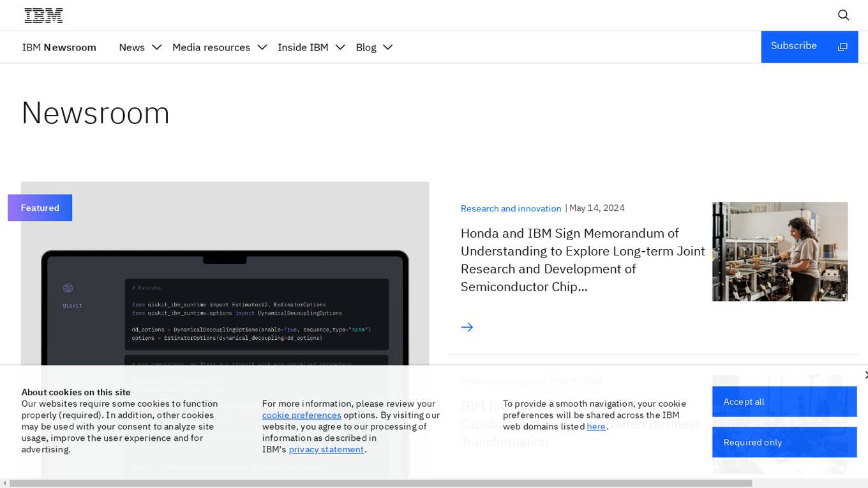Open the News menu item
This screenshot has height=488, width=868.
(x=132, y=47)
